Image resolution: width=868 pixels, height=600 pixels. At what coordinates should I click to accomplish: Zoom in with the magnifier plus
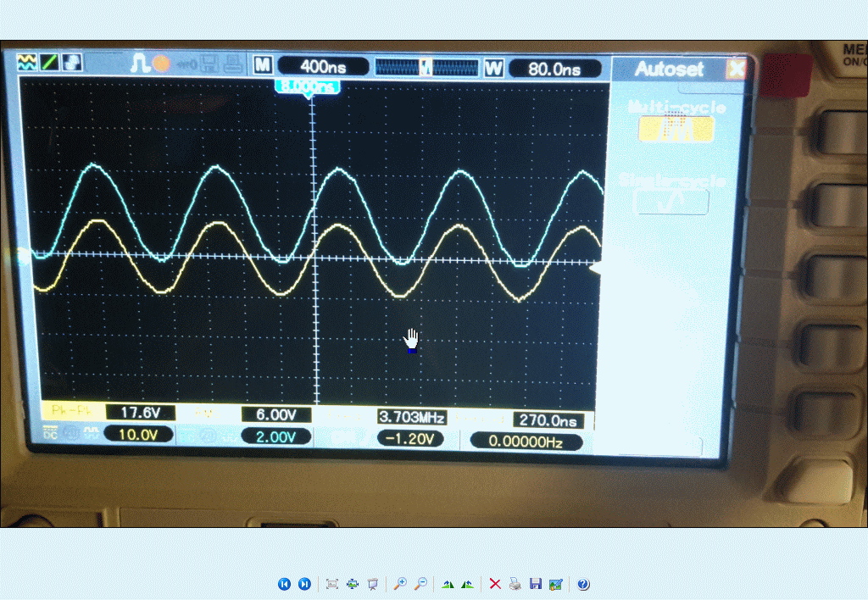[399, 584]
